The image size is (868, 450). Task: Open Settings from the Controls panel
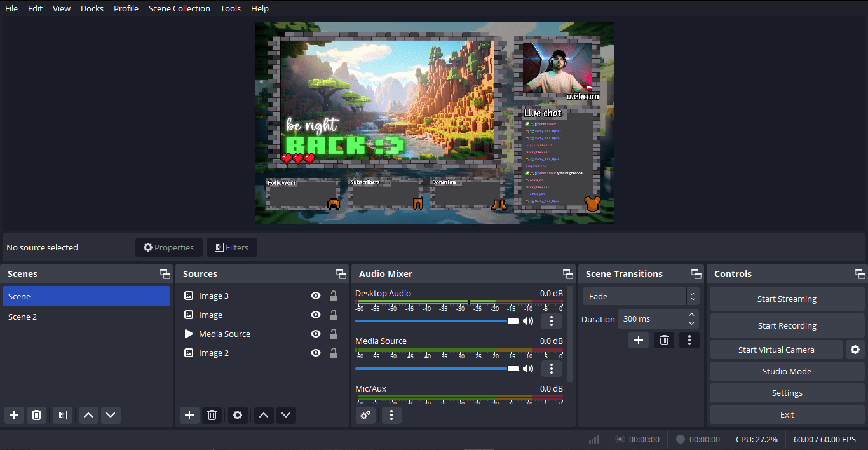[787, 393]
